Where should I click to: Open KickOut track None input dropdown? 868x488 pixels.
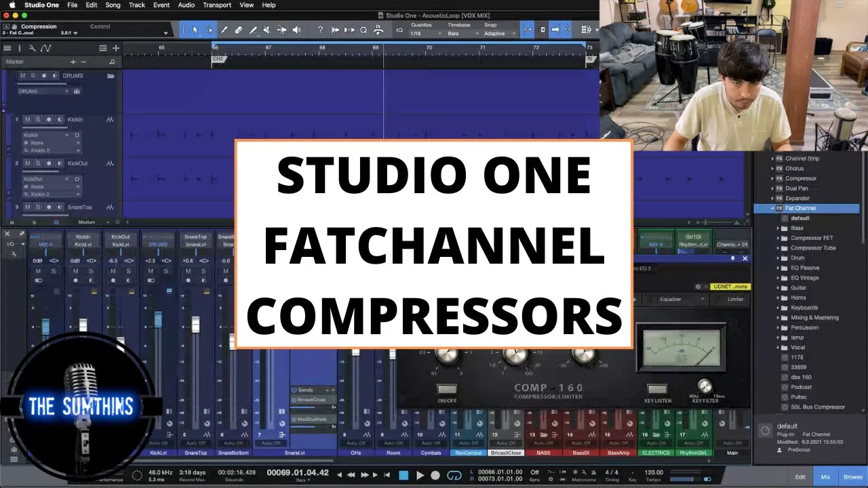coord(52,186)
